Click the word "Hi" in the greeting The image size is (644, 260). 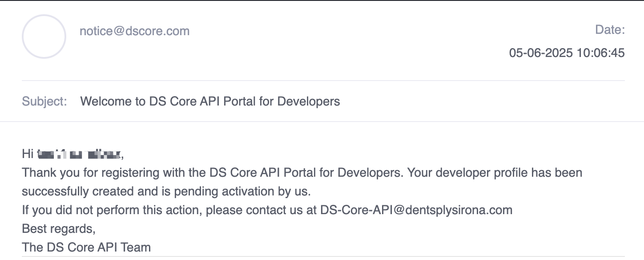(28, 154)
